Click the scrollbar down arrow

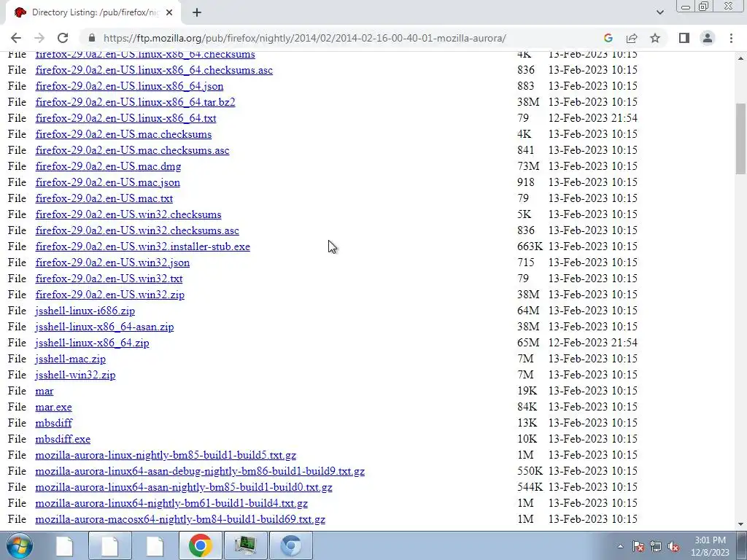tap(741, 524)
